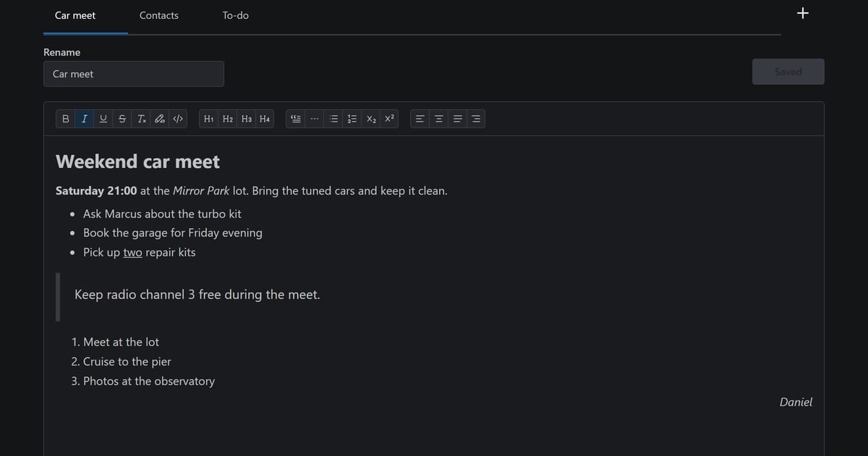Click the italic "Mirror Park" text
The image size is (868, 456).
[x=201, y=191]
